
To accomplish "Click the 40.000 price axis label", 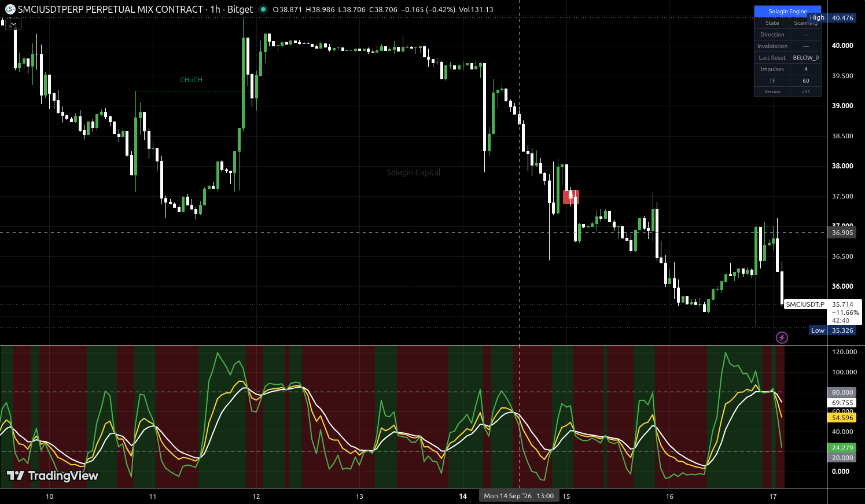I will point(842,46).
